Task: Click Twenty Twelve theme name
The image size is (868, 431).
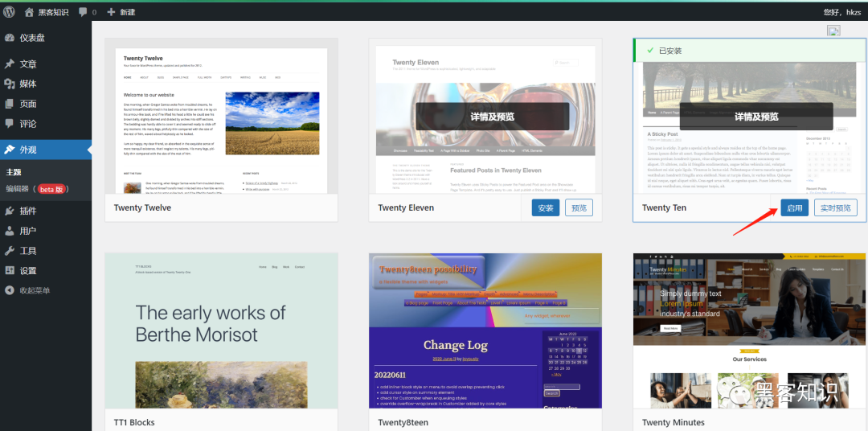Action: tap(142, 207)
